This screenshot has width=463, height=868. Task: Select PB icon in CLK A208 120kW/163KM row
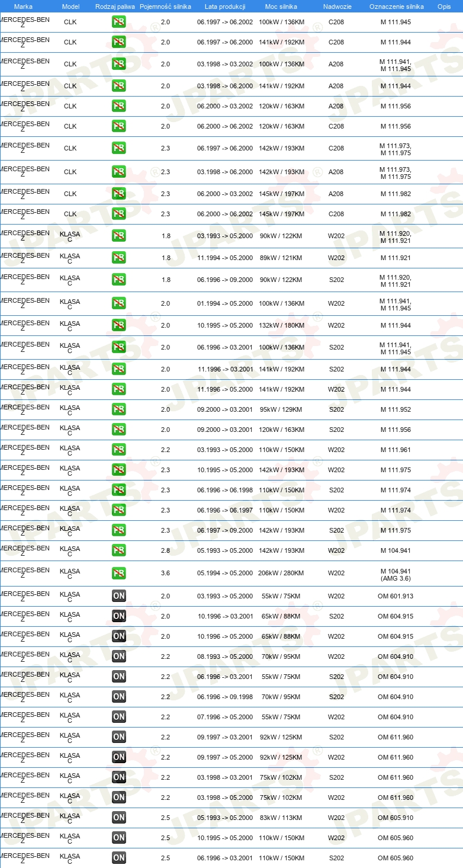[119, 106]
